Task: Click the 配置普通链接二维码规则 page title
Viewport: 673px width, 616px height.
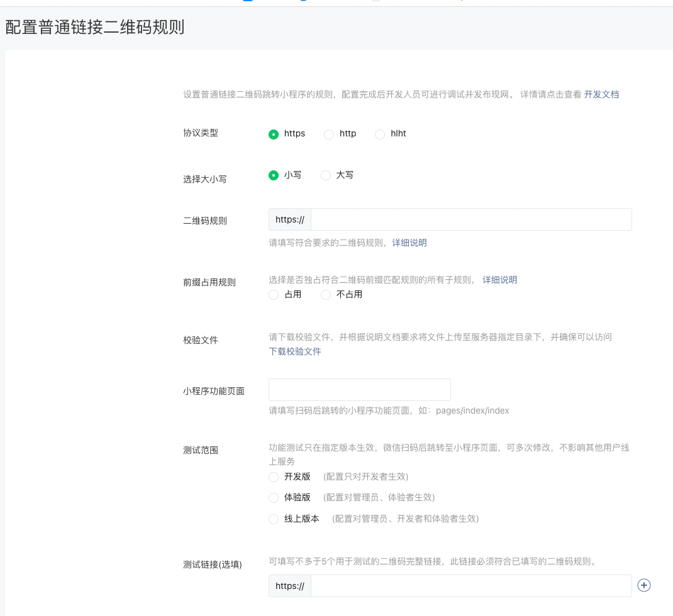Action: pyautogui.click(x=95, y=27)
